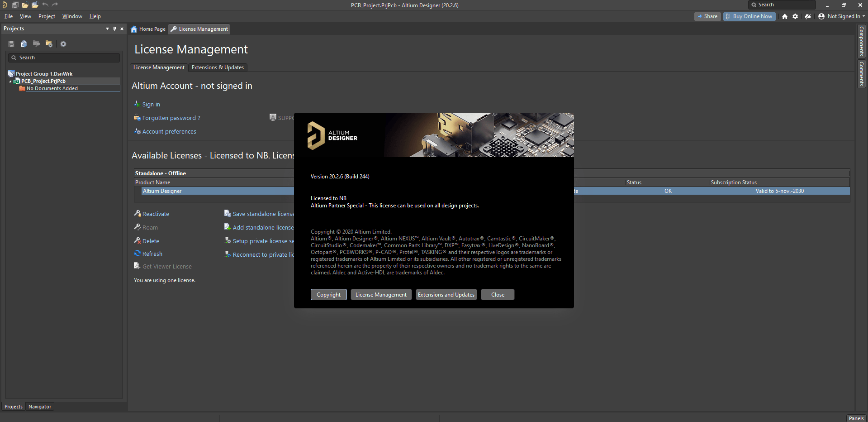
Task: Open the View menu
Action: 25,16
